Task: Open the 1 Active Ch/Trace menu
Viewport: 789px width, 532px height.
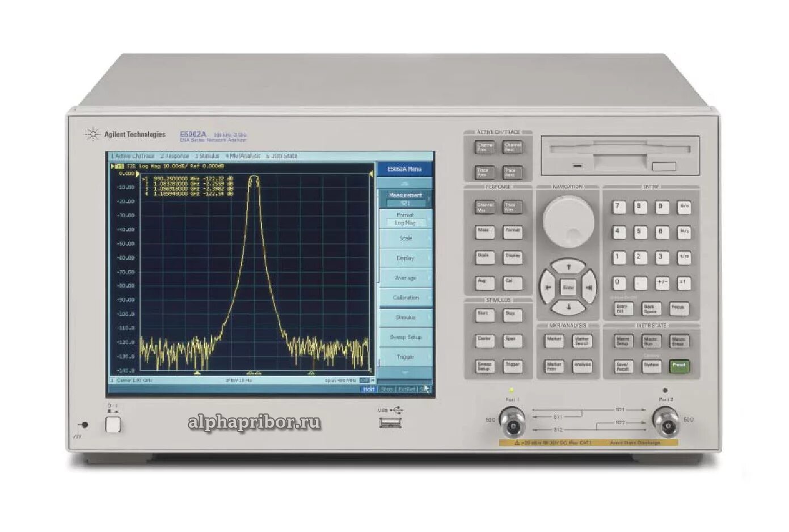Action: (x=132, y=156)
